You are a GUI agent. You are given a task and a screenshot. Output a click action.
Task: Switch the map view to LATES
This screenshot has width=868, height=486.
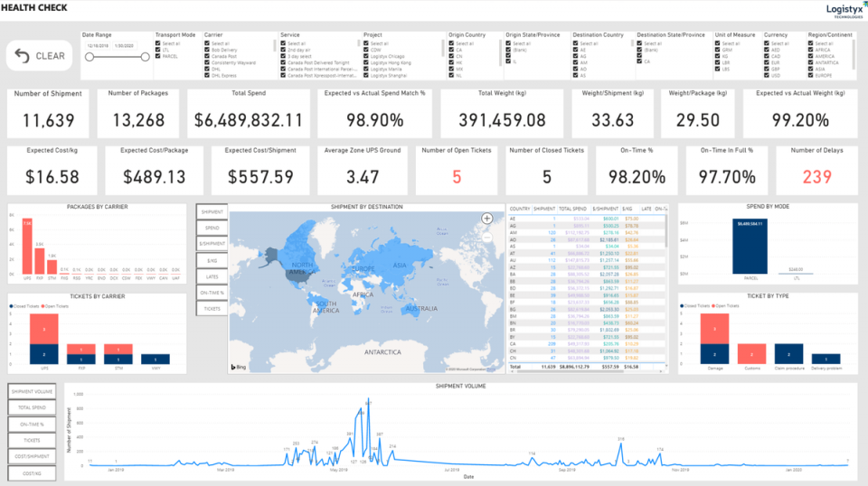pyautogui.click(x=212, y=276)
